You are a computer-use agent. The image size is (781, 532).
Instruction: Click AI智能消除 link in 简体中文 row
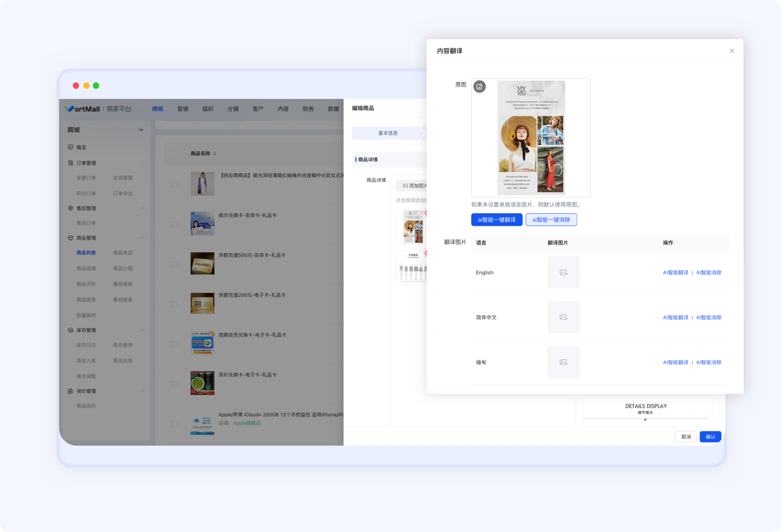pos(708,317)
